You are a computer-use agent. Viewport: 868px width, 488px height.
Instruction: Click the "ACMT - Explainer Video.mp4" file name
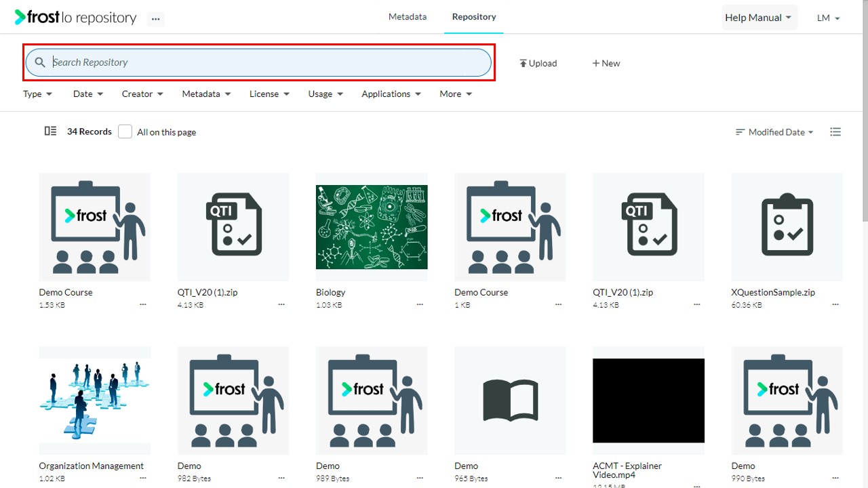[627, 470]
